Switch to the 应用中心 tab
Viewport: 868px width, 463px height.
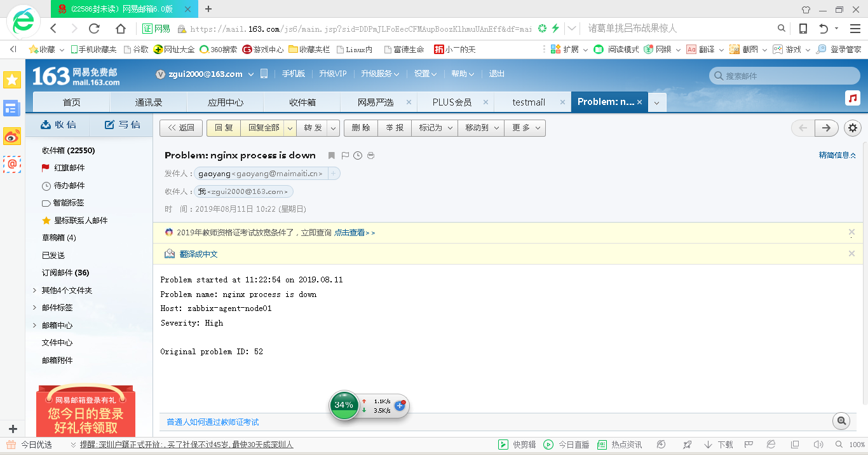click(226, 102)
